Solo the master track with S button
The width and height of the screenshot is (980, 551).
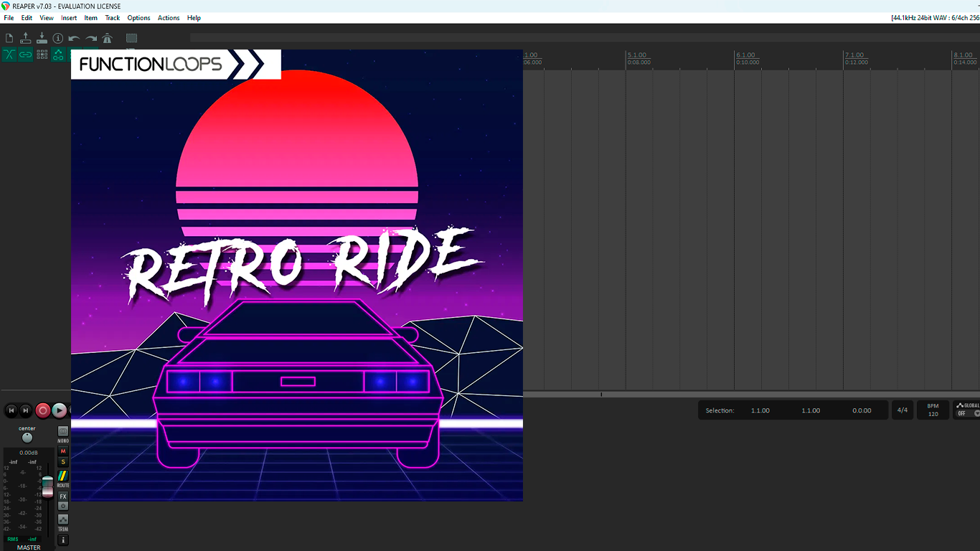click(x=63, y=462)
